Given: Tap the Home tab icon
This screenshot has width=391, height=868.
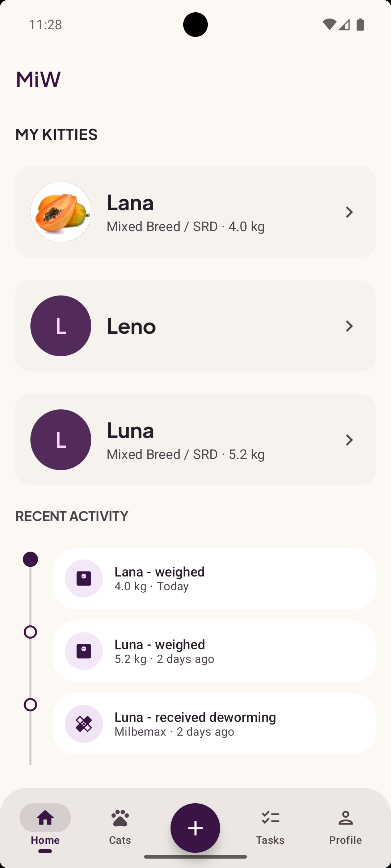Looking at the screenshot, I should point(45,818).
